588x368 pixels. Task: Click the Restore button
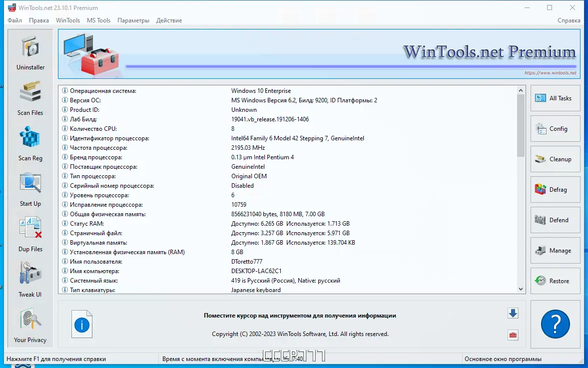(556, 281)
